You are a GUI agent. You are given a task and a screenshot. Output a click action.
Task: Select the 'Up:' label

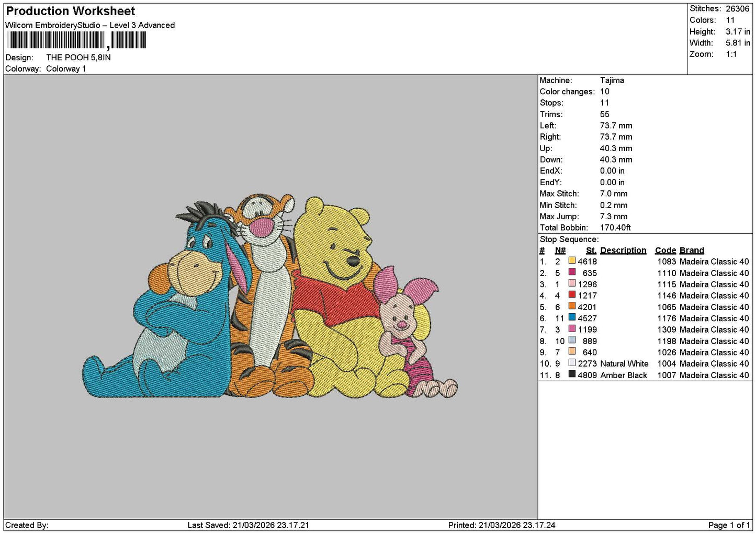point(546,149)
